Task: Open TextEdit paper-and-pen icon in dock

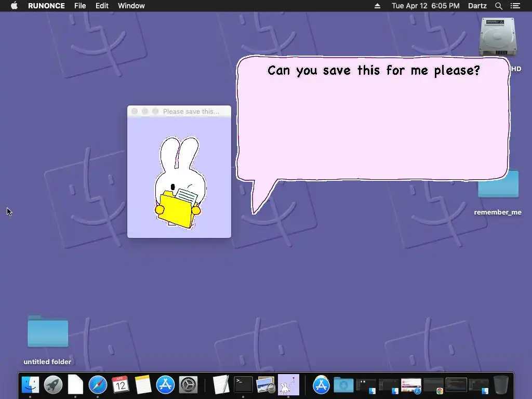Action: 221,385
